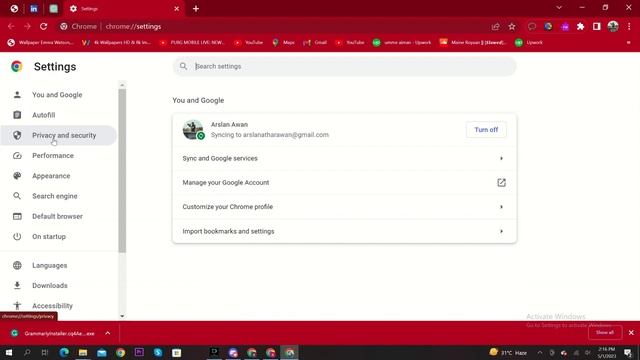Switch to the third pinned tab
Screen dimensions: 640x360
53,9
